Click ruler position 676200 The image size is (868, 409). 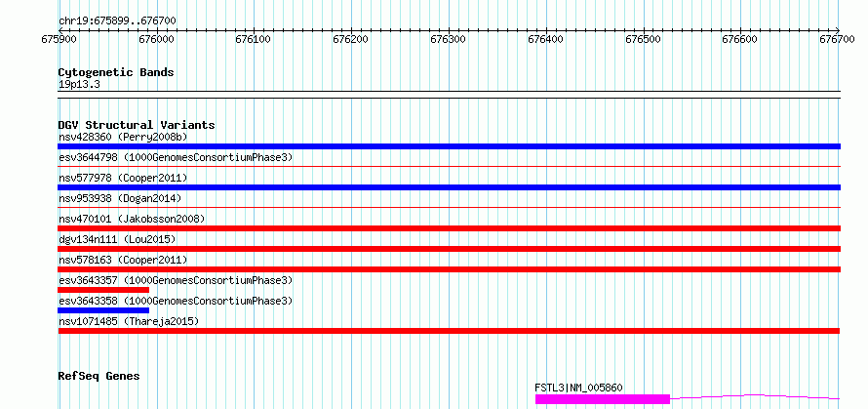[x=351, y=39]
